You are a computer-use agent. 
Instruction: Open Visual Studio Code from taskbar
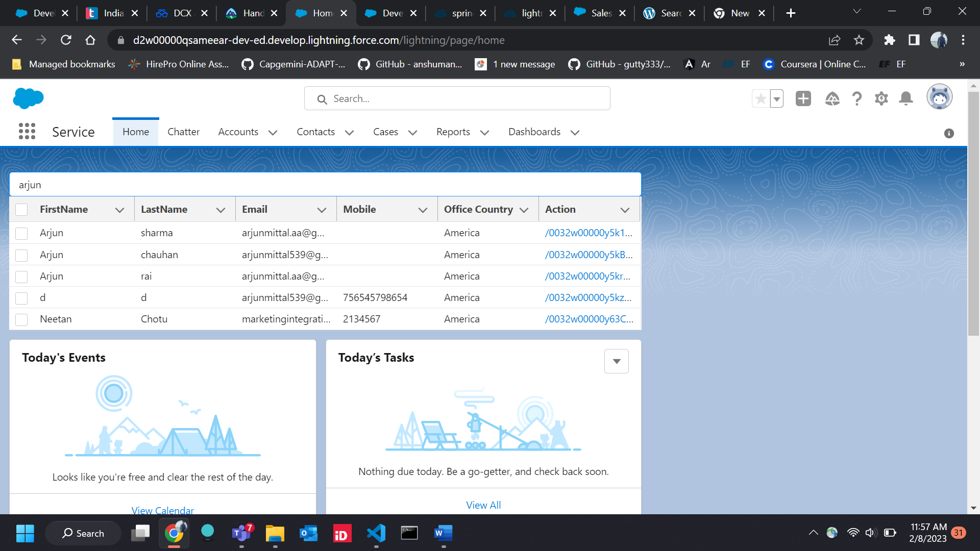click(376, 533)
